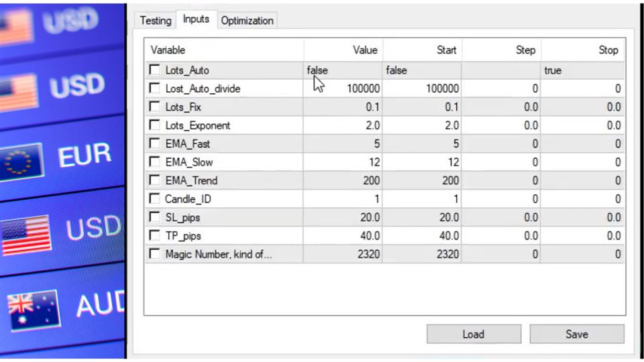The width and height of the screenshot is (644, 362).
Task: Open the Optimization tab
Action: pyautogui.click(x=247, y=21)
